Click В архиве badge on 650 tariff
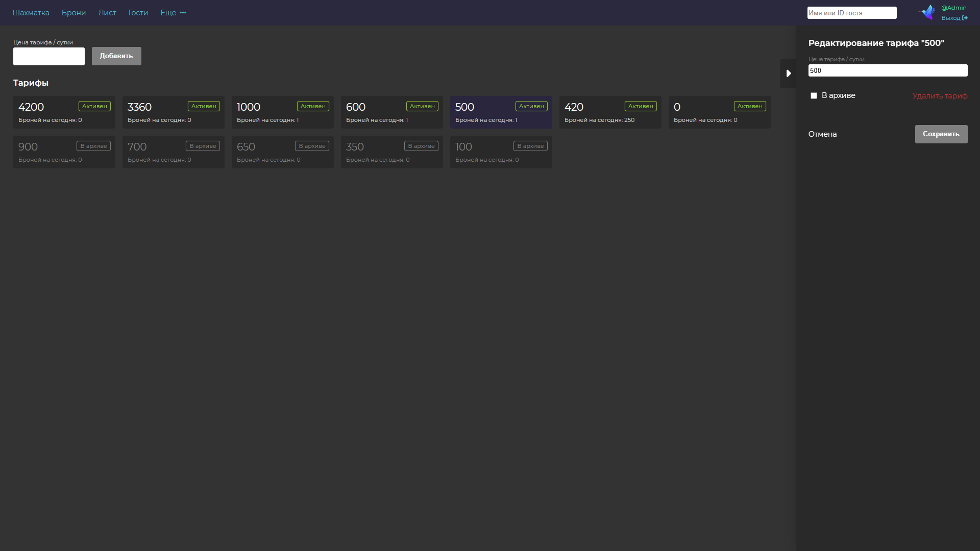 point(312,146)
